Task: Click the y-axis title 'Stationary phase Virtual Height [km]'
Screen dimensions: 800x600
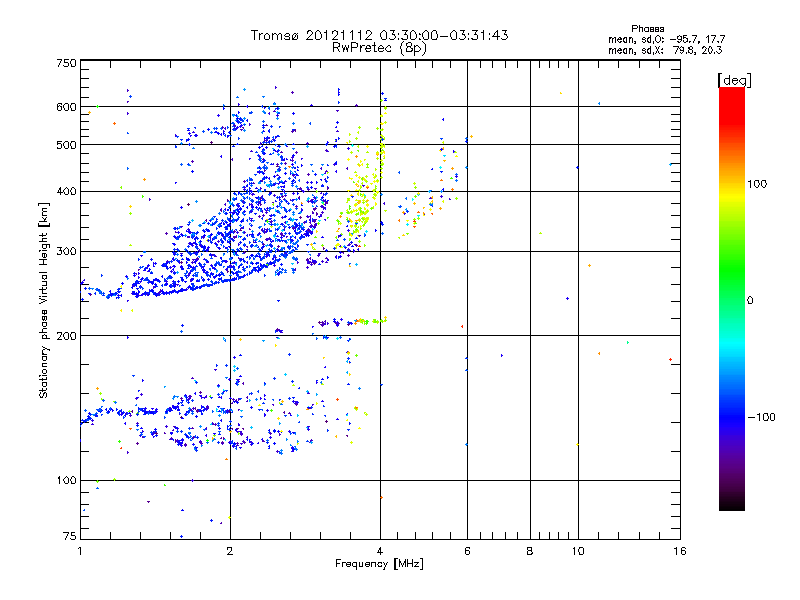Action: 44,300
